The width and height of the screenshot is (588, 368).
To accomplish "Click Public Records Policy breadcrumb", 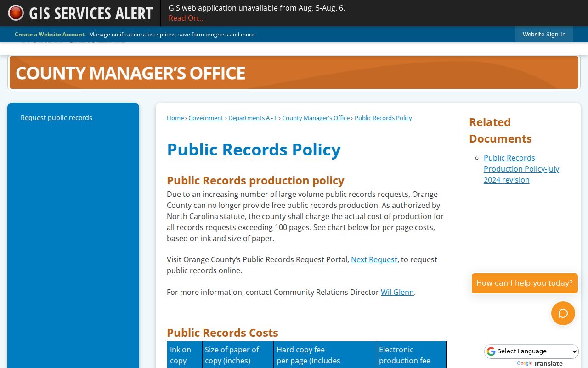I will (383, 118).
